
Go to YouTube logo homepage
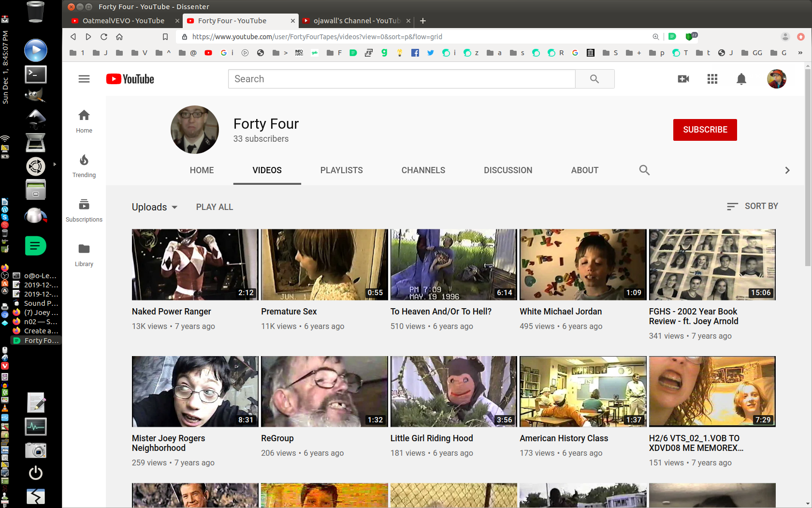point(130,79)
